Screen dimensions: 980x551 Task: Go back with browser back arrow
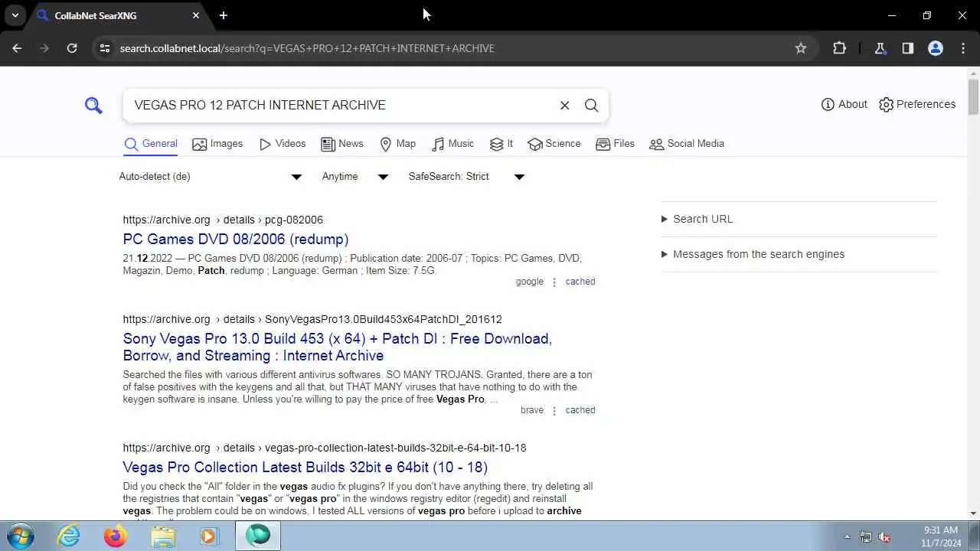coord(17,48)
